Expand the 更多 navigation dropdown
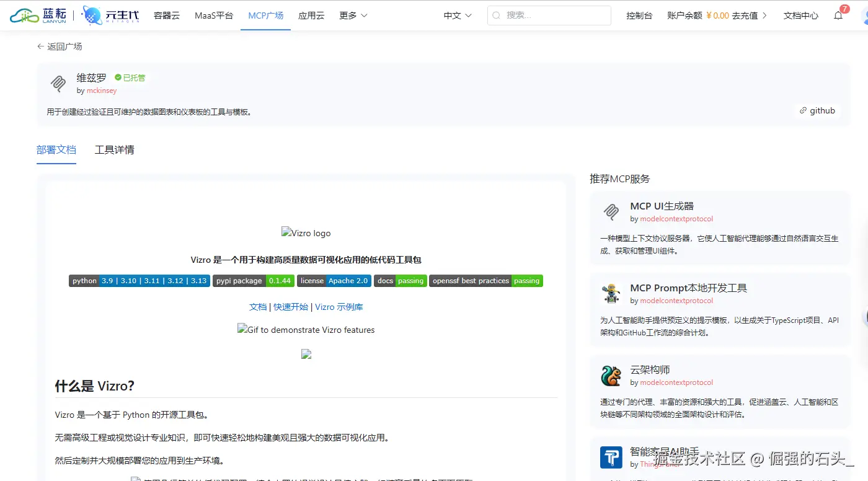The width and height of the screenshot is (868, 481). pos(352,15)
